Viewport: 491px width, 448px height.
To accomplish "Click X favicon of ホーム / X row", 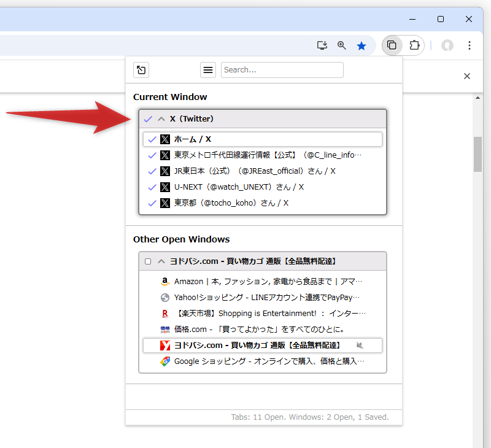I will click(165, 139).
